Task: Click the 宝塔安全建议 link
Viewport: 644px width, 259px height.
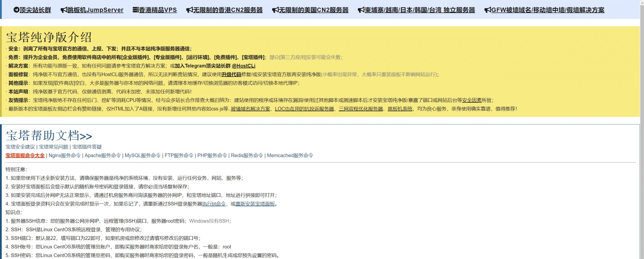Action: pos(20,147)
